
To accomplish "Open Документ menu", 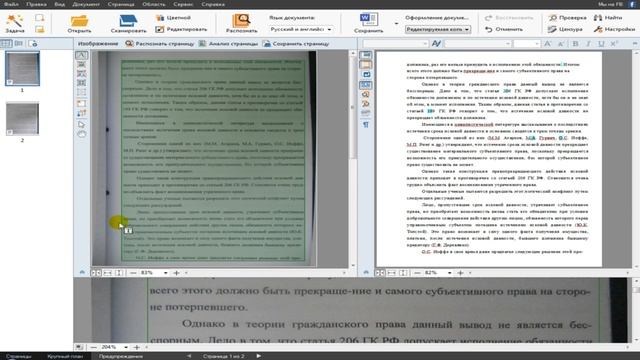I will (86, 4).
